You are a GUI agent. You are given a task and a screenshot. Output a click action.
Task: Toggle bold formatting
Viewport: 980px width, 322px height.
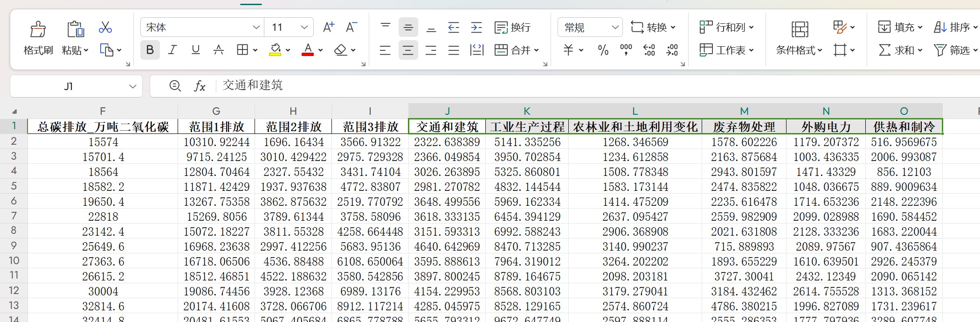coord(150,50)
